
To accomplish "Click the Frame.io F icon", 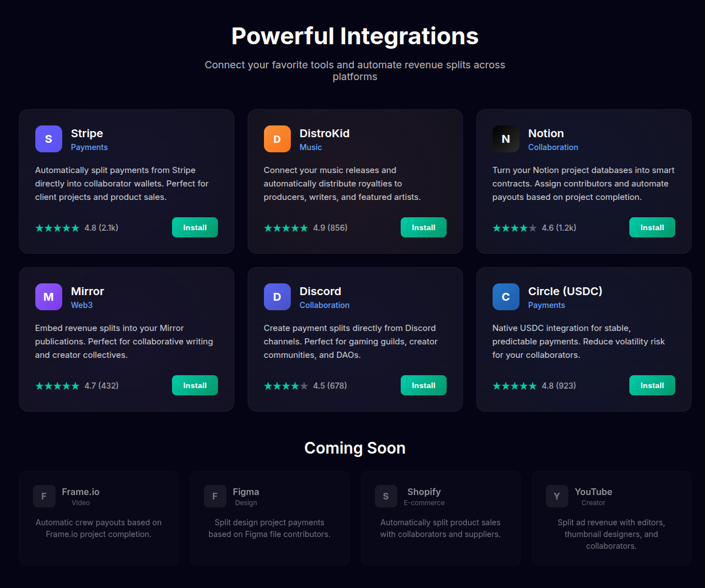I will point(44,496).
